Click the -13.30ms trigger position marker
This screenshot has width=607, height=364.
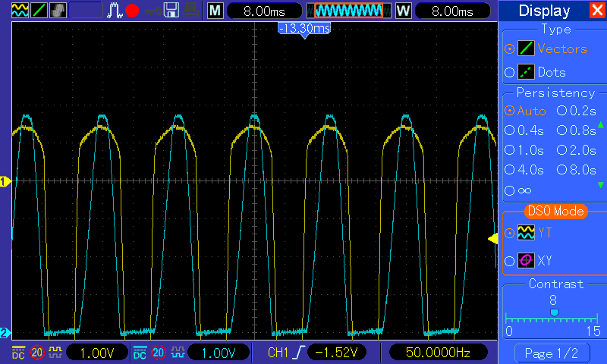[304, 28]
